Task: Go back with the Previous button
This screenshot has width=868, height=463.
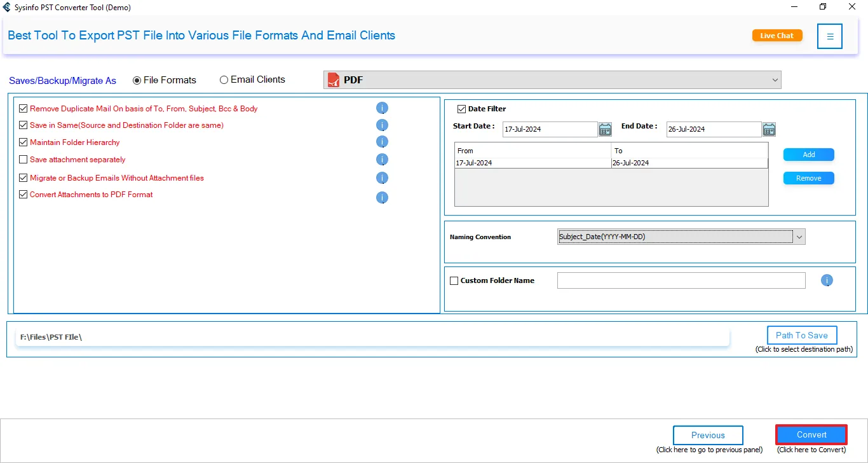Action: [x=708, y=435]
